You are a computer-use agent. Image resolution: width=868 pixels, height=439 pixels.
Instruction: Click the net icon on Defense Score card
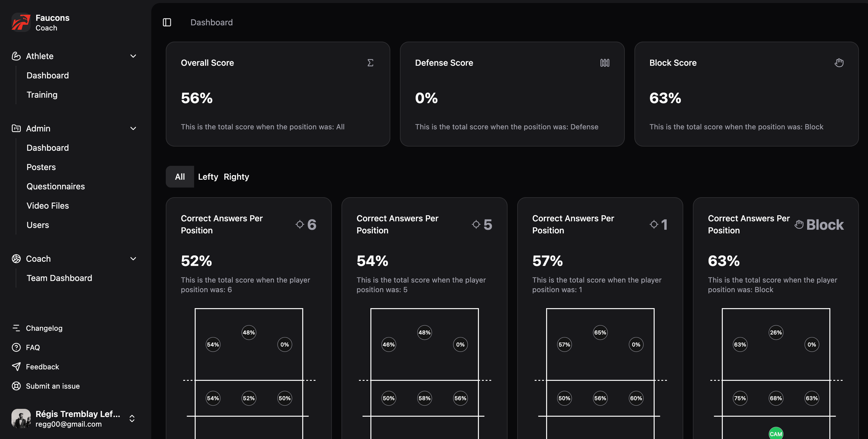point(604,63)
